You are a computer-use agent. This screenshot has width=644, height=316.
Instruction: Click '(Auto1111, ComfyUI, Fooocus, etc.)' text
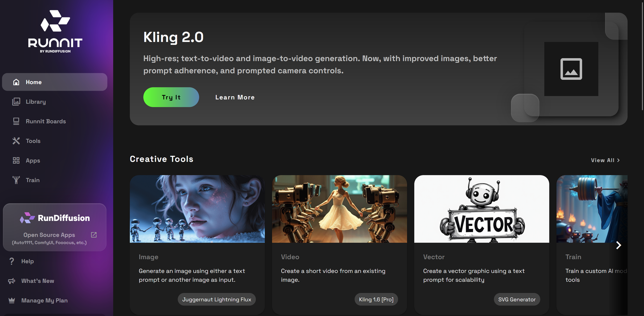coord(49,242)
